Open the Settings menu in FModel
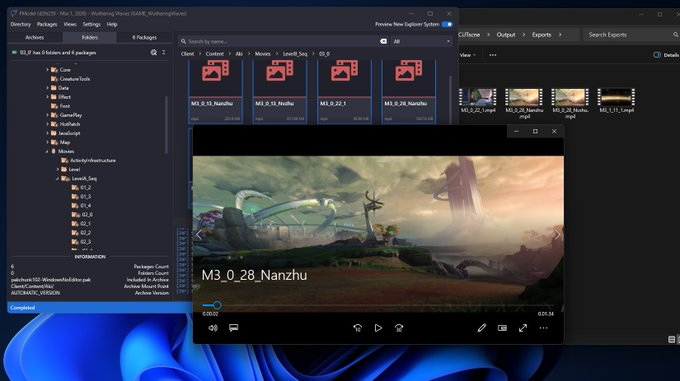 click(92, 24)
